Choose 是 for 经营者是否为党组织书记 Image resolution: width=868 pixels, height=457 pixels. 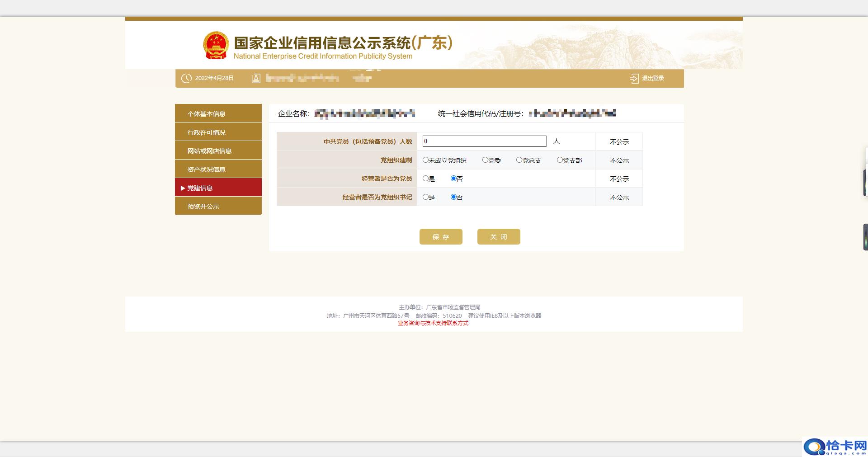[x=425, y=197]
